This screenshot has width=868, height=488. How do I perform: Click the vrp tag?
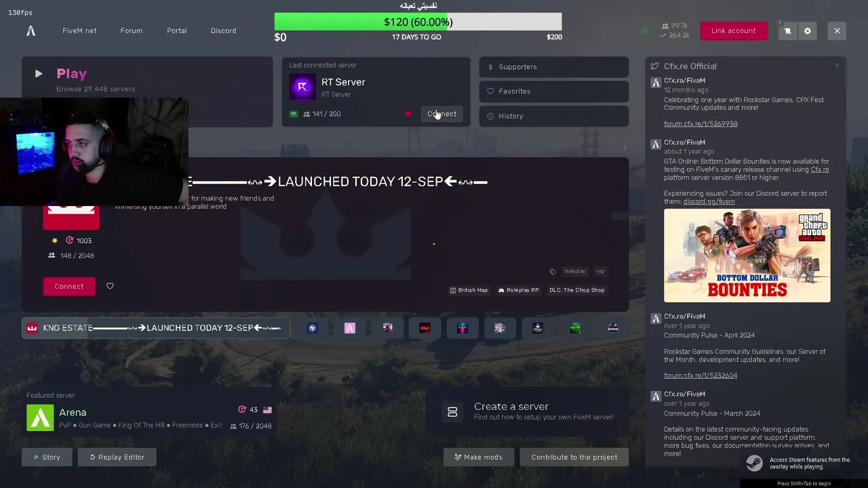pyautogui.click(x=600, y=271)
